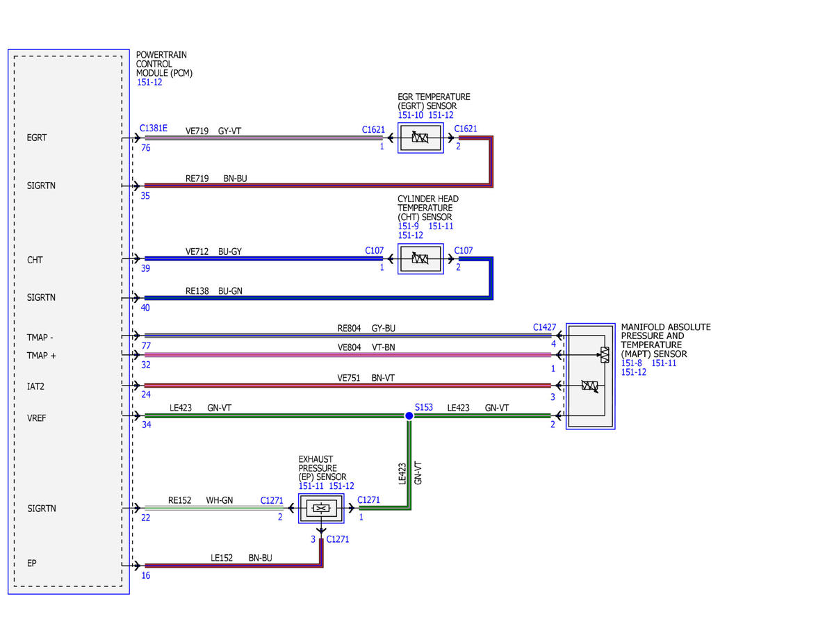Select the VREF pin label

pyautogui.click(x=37, y=418)
